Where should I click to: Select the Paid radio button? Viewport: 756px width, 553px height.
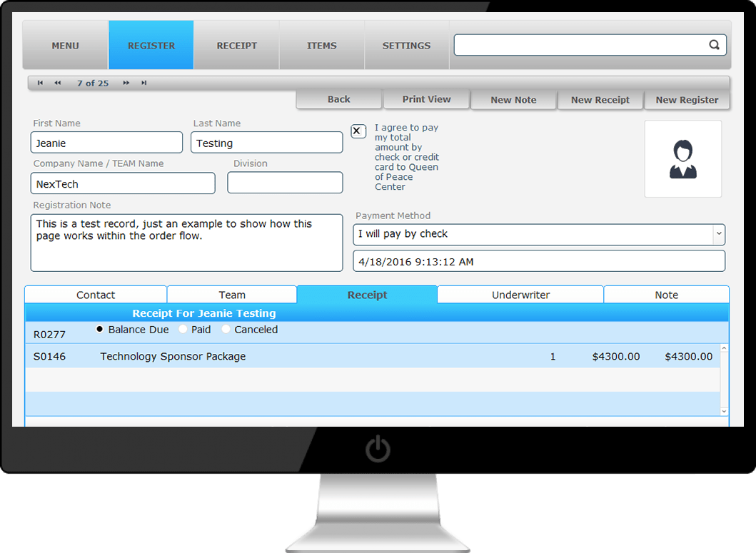click(183, 330)
